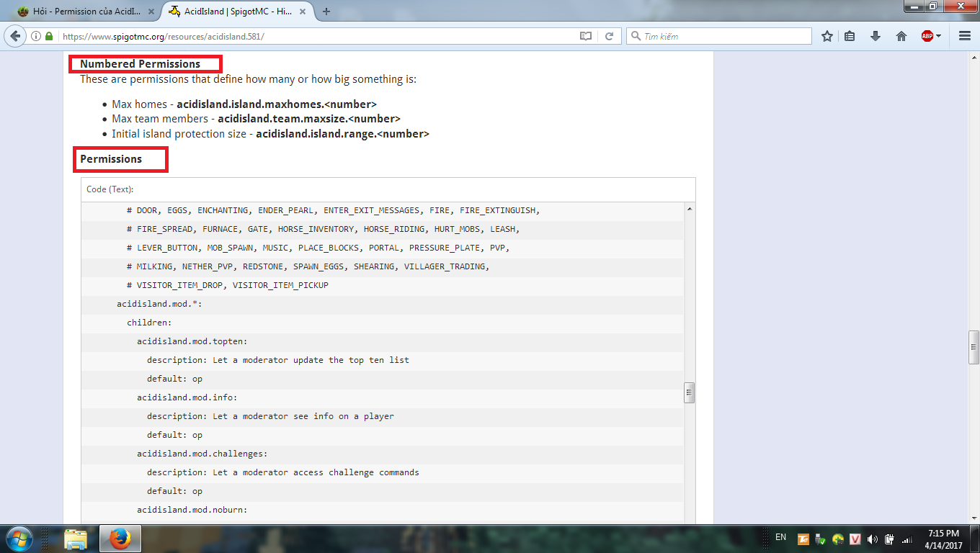Close the AcidIsland | SpigotMC tab
The width and height of the screenshot is (980, 553).
[304, 12]
